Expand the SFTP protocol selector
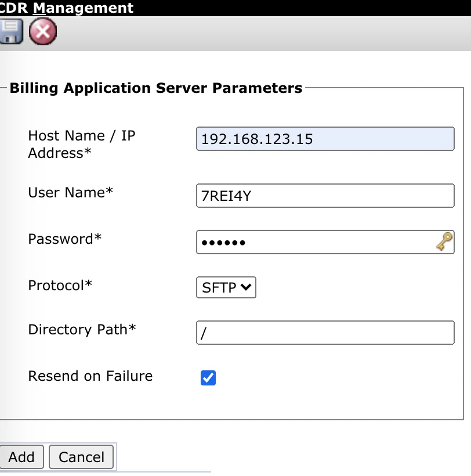This screenshot has width=471, height=476. tap(226, 287)
